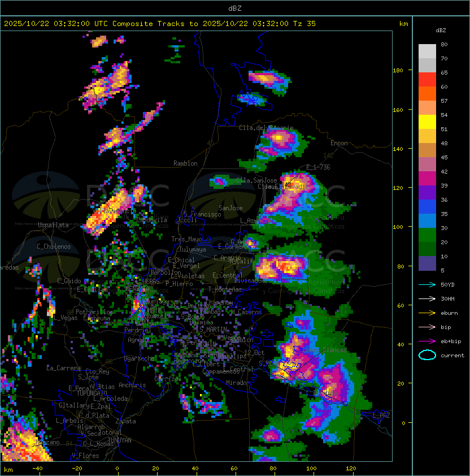The image size is (470, 476).
Task: Click the 'Uspallata' map label
Action: (x=53, y=225)
